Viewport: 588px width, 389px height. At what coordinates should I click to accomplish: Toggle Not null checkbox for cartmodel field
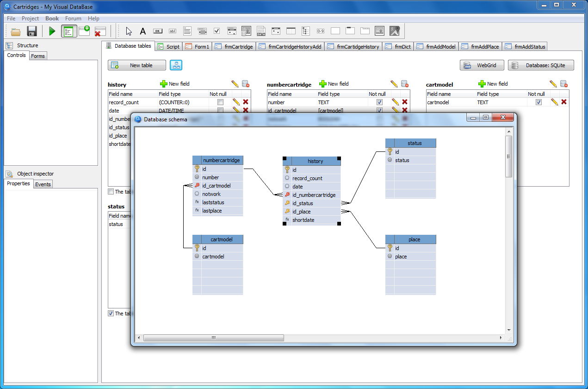coord(538,102)
